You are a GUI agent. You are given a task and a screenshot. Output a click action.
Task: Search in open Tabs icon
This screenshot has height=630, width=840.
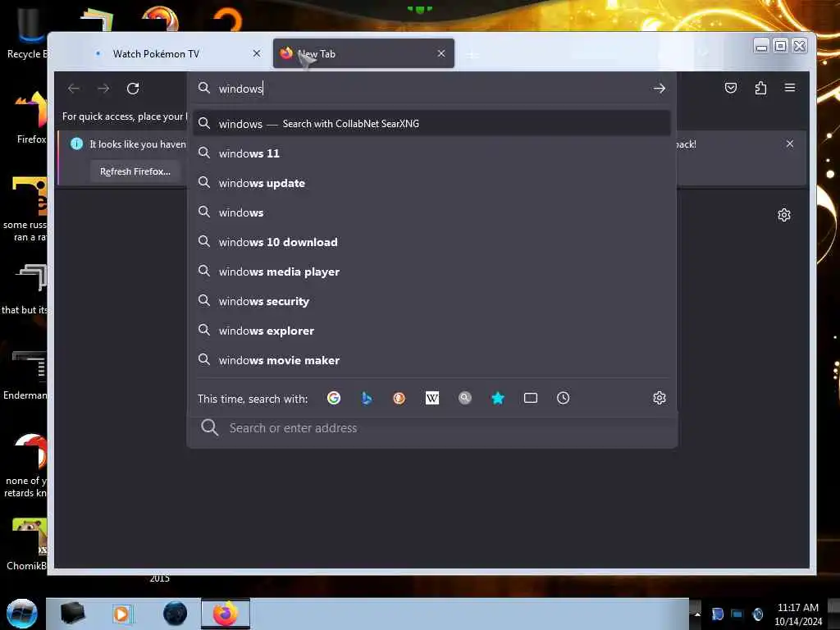tap(531, 398)
